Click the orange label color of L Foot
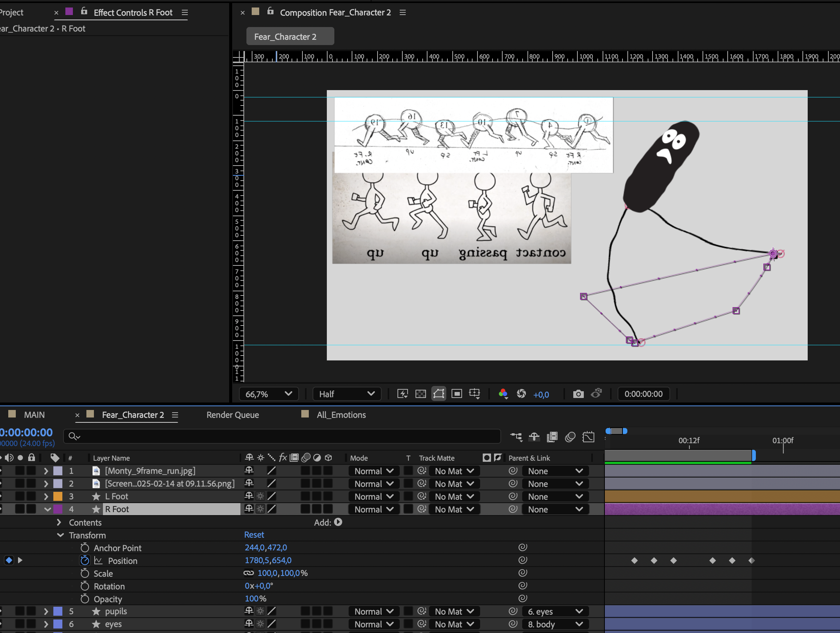This screenshot has height=633, width=840. coord(58,496)
